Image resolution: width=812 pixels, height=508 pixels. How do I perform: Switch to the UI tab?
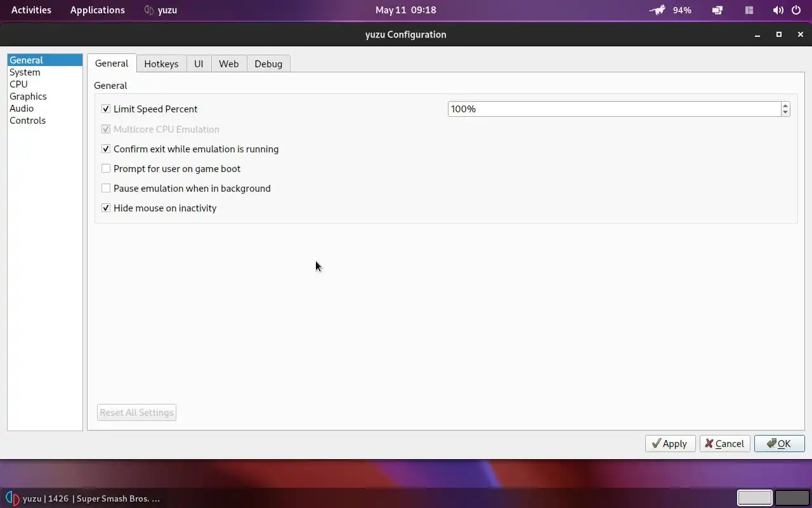(x=199, y=63)
